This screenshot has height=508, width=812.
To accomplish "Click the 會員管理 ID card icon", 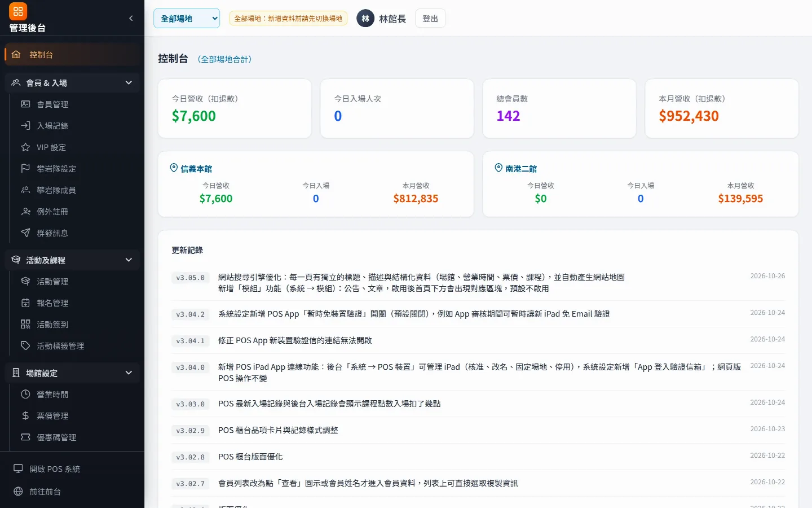I will point(25,104).
